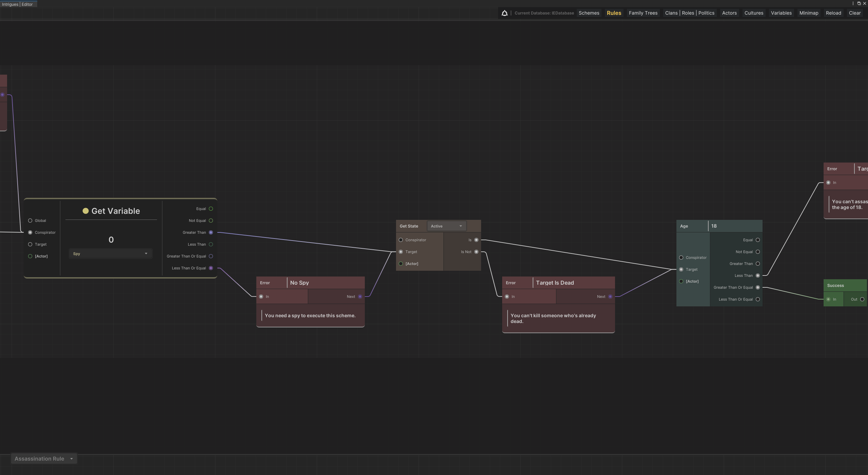Open the Active state dropdown
The height and width of the screenshot is (475, 868).
[446, 226]
